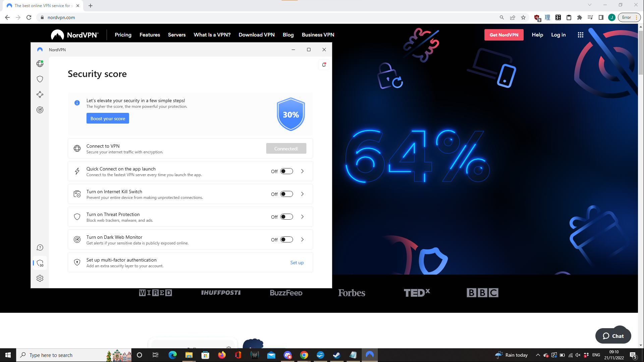
Task: Expand Internet Kill Switch details chevron
Action: tap(302, 194)
